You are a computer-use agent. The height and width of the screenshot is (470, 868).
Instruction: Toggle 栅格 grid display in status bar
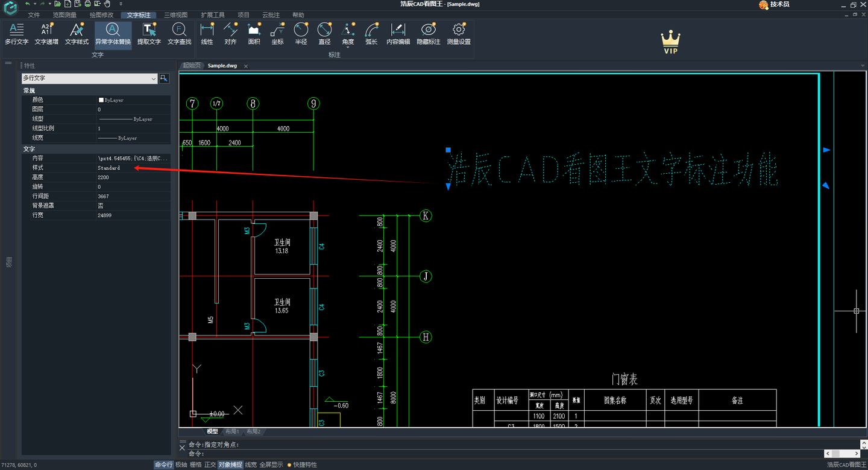[195, 465]
